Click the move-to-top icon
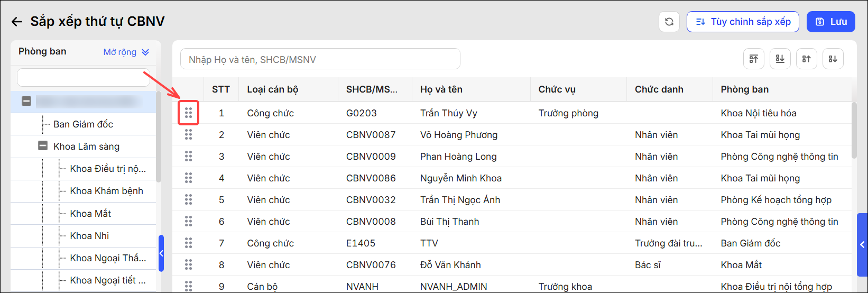Screen dimensions: 868x293 tap(753, 59)
